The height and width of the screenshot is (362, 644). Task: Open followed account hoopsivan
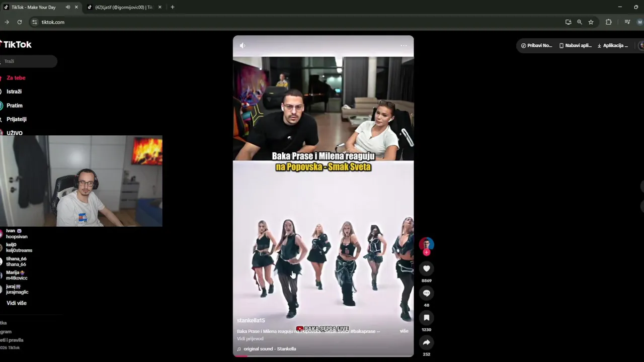pyautogui.click(x=17, y=234)
